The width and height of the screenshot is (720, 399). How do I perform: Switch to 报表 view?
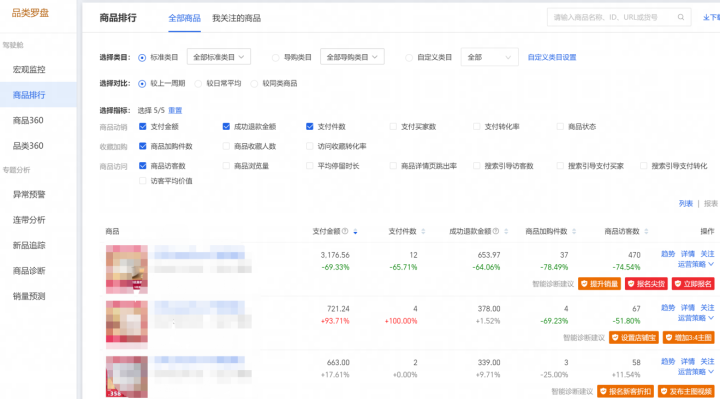(711, 203)
